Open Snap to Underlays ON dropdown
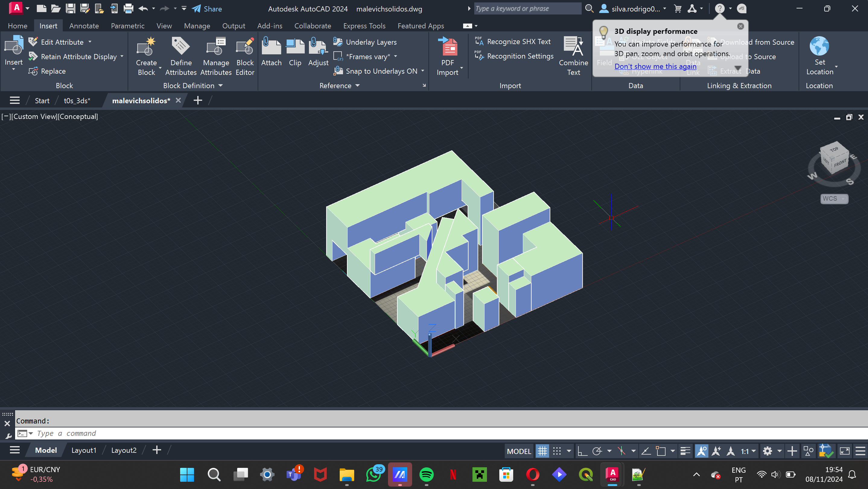Image resolution: width=868 pixels, height=489 pixels. (423, 71)
